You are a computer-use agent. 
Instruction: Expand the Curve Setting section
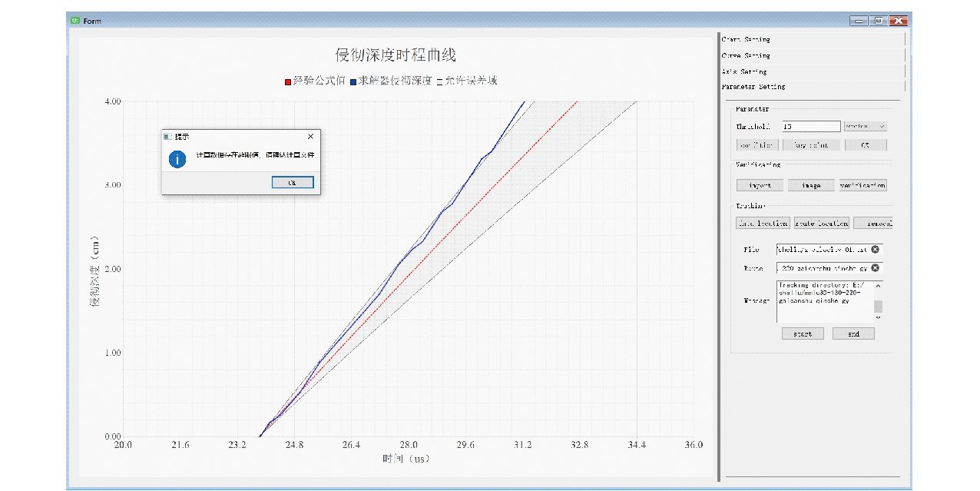pyautogui.click(x=812, y=55)
